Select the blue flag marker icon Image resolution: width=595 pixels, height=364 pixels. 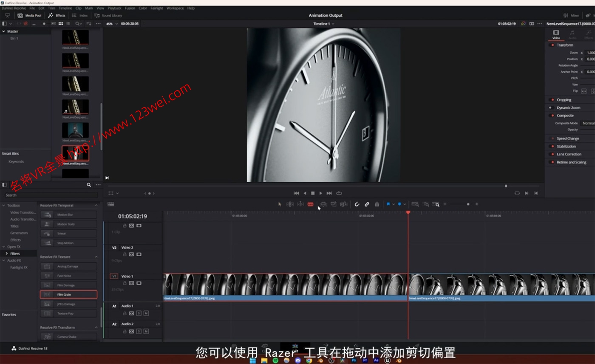pos(388,204)
